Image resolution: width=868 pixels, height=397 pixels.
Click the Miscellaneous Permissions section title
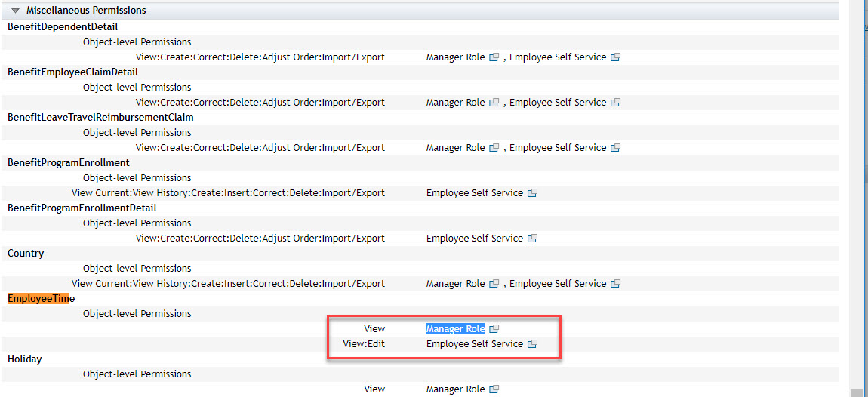pyautogui.click(x=86, y=10)
